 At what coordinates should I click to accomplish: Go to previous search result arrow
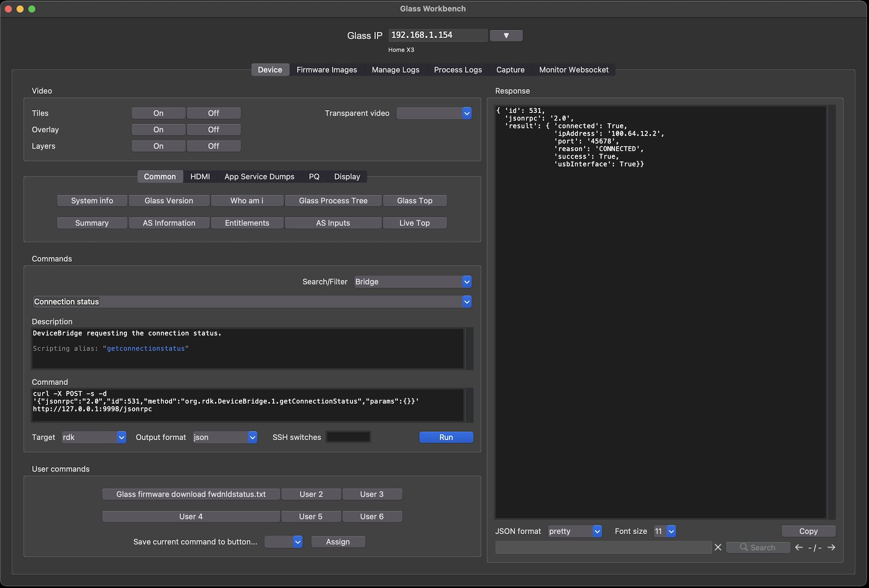(x=799, y=547)
